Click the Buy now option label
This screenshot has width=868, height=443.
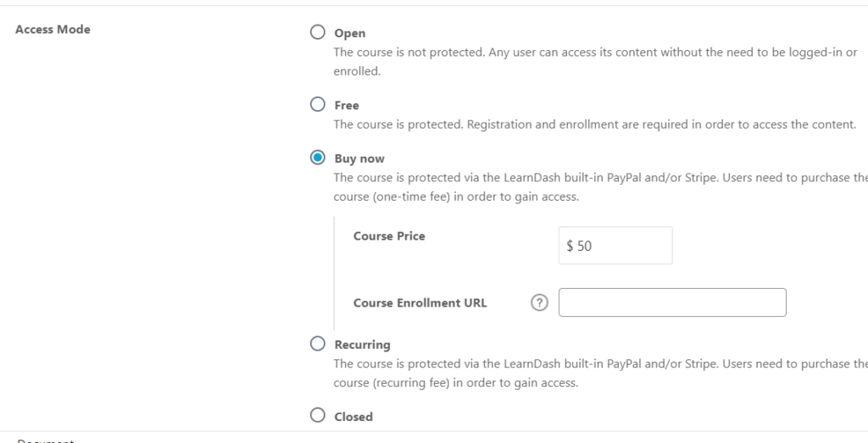(x=359, y=158)
